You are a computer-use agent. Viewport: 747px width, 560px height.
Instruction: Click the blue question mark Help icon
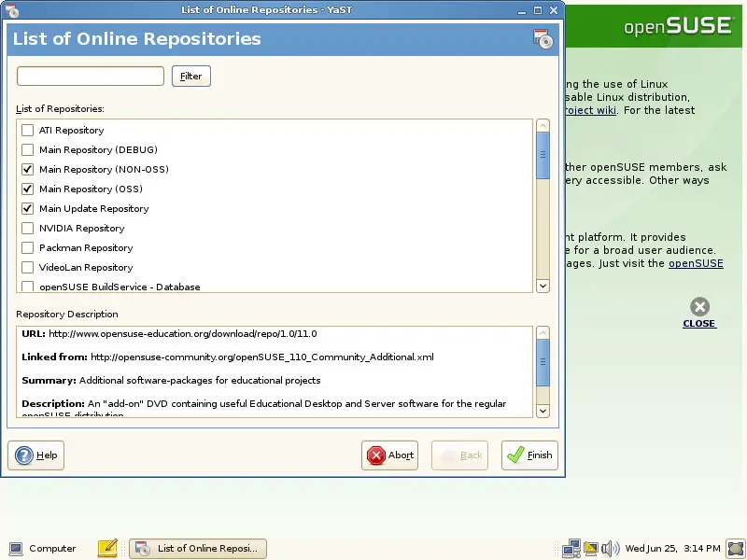(x=24, y=455)
